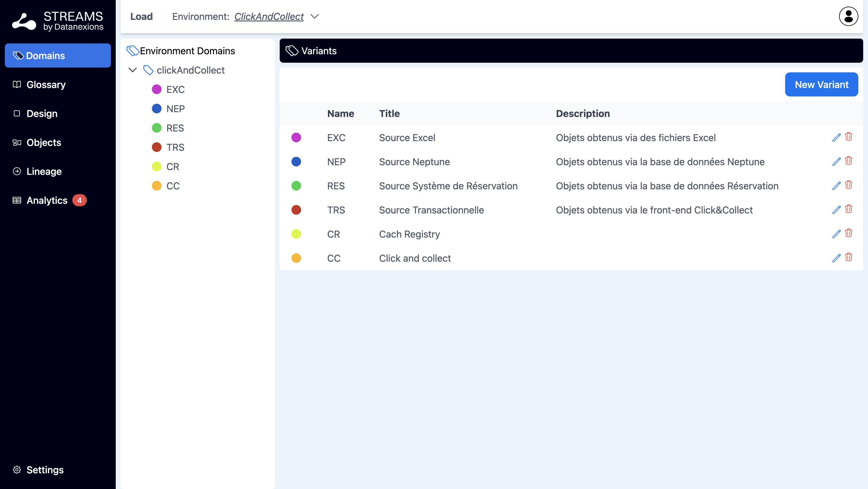Click the New Variant button
868x489 pixels.
[x=821, y=85]
